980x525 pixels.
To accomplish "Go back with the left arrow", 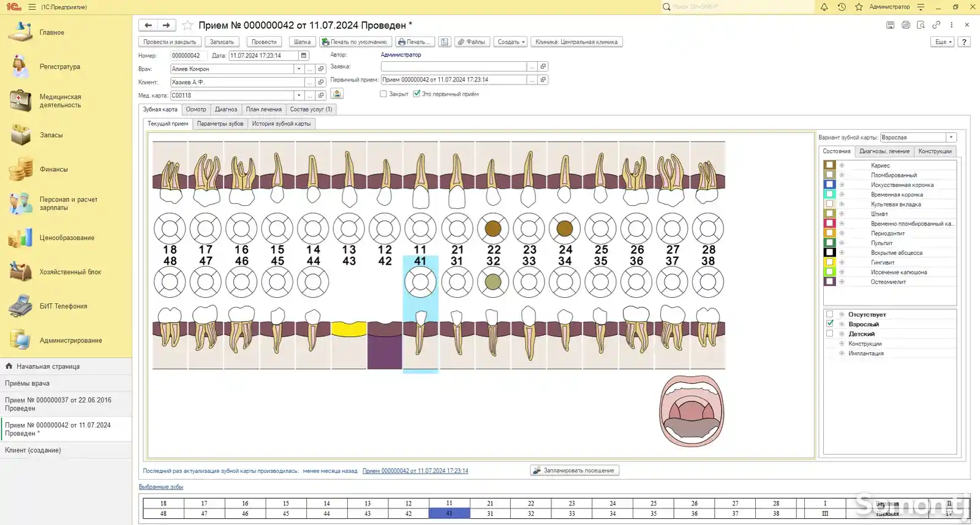I will [148, 25].
